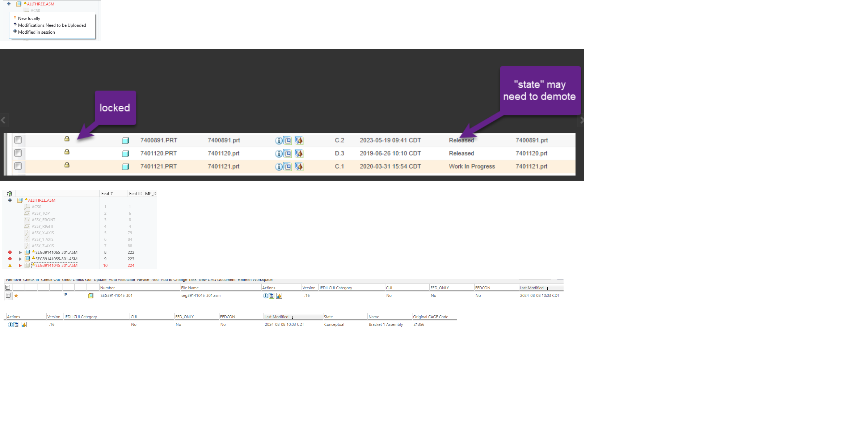The width and height of the screenshot is (868, 441).
Task: Tick the checkbox for the 7401121.PRT row
Action: (18, 166)
